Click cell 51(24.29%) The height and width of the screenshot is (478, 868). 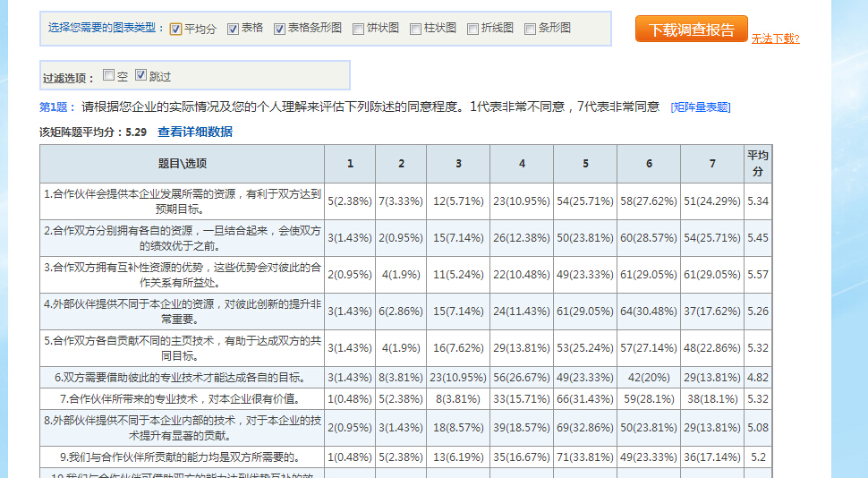(x=712, y=201)
